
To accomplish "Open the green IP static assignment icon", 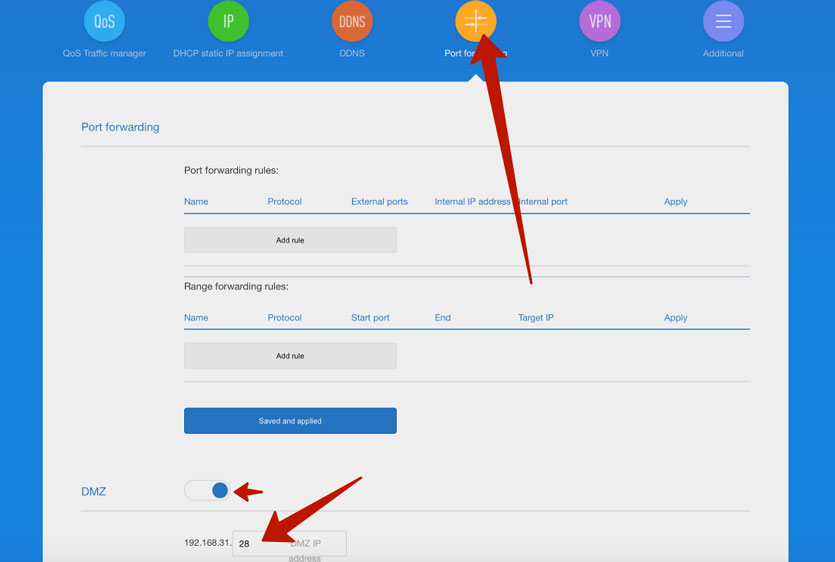I will 228,21.
